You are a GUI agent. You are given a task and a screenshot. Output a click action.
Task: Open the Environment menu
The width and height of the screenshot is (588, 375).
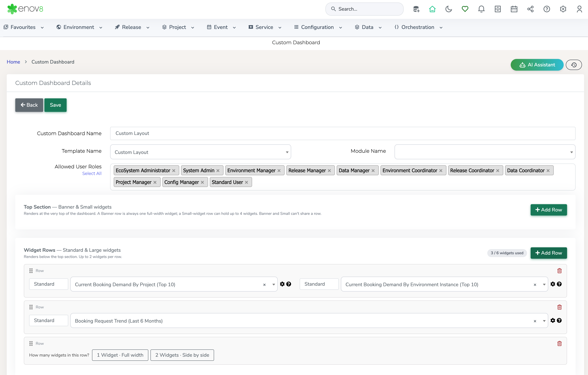coord(79,27)
